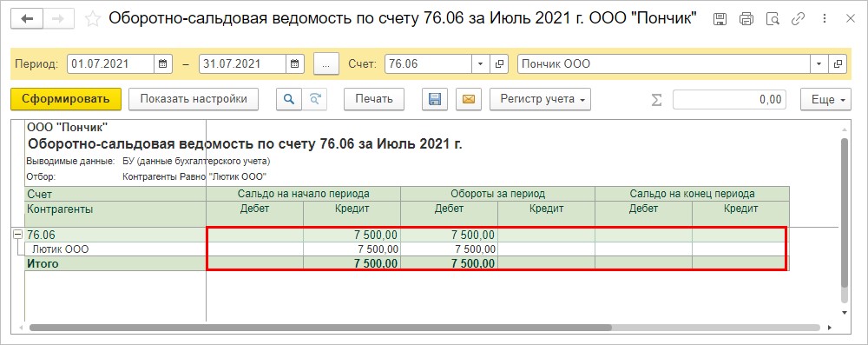Click the account field 76.06
The image size is (868, 345).
point(428,63)
